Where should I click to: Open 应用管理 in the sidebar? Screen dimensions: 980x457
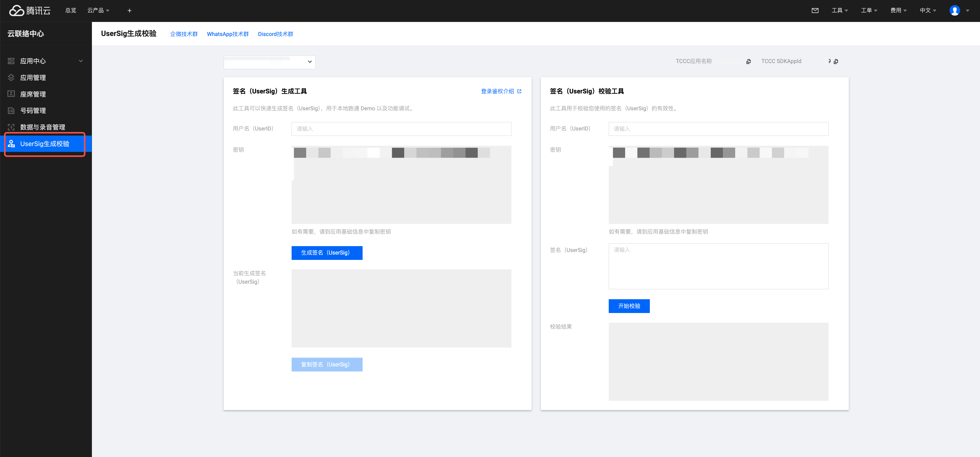coord(33,78)
